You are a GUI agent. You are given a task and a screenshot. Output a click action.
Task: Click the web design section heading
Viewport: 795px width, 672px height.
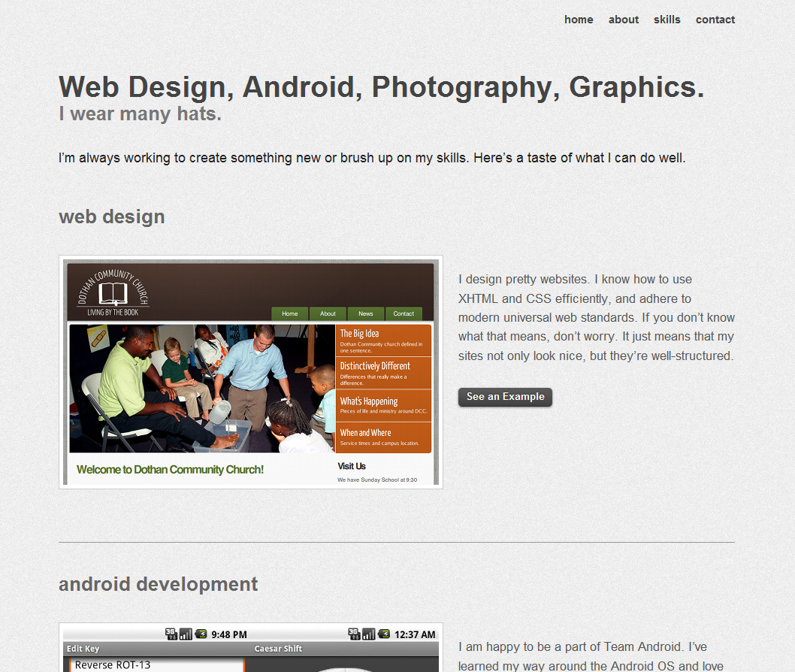tap(111, 217)
